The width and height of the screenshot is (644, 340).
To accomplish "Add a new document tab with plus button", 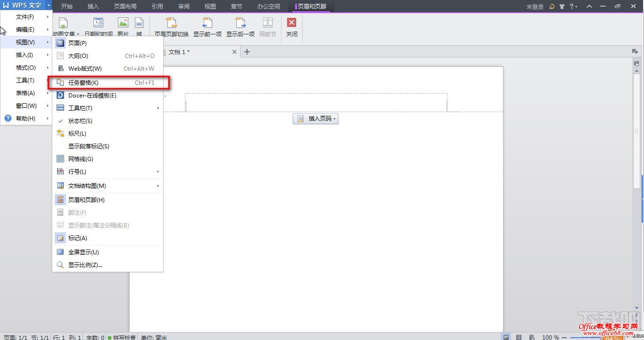I will pyautogui.click(x=247, y=52).
